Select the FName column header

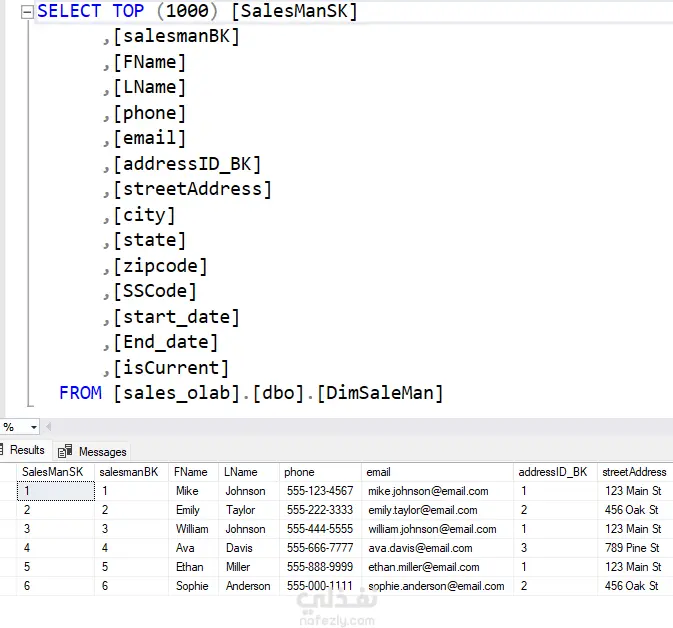coord(194,472)
